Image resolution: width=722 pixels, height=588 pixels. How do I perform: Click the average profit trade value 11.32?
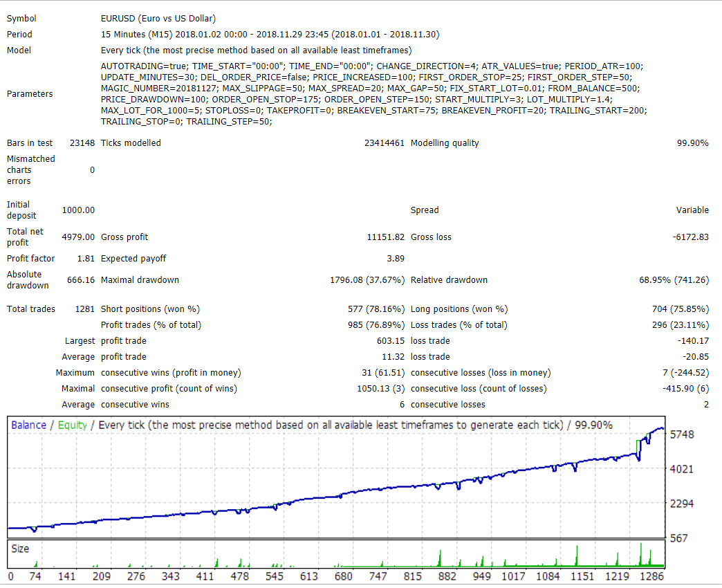[x=393, y=357]
